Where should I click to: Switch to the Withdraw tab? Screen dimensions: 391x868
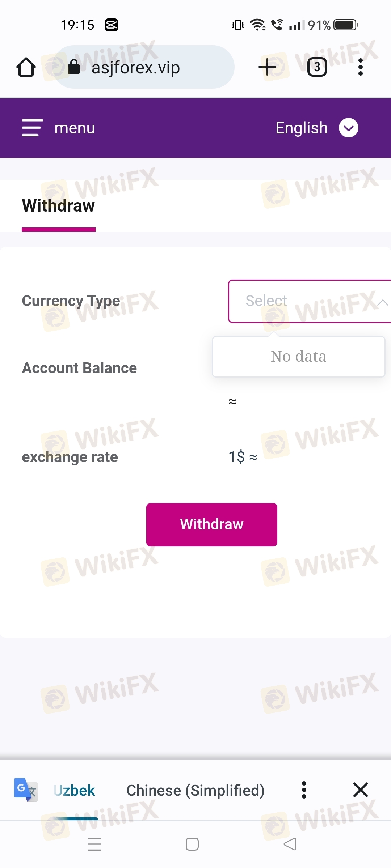pyautogui.click(x=58, y=206)
